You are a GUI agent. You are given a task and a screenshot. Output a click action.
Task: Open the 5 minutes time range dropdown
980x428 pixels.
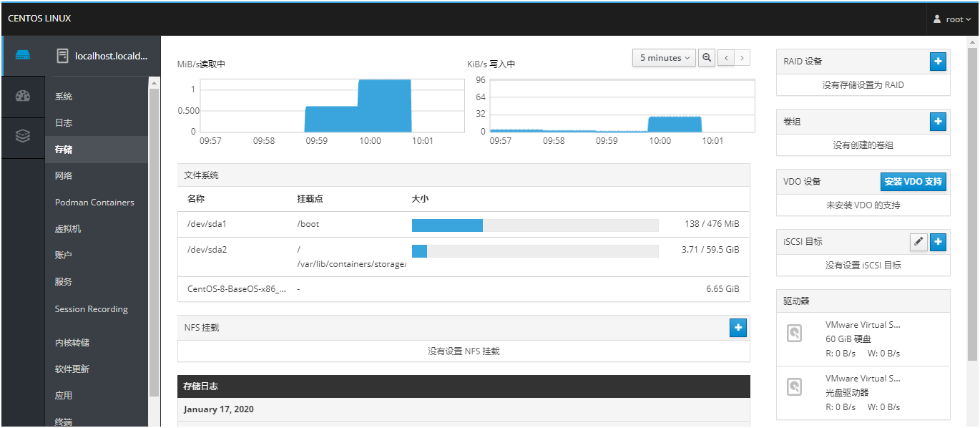coord(664,58)
